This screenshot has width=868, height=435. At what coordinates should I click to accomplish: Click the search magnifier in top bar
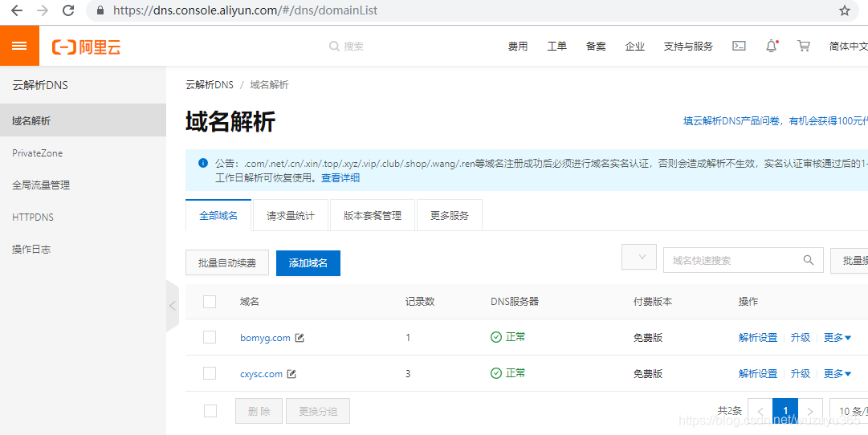(x=334, y=47)
